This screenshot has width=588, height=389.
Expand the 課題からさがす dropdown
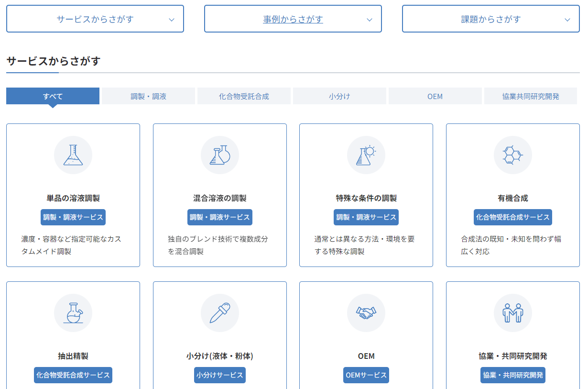point(491,19)
